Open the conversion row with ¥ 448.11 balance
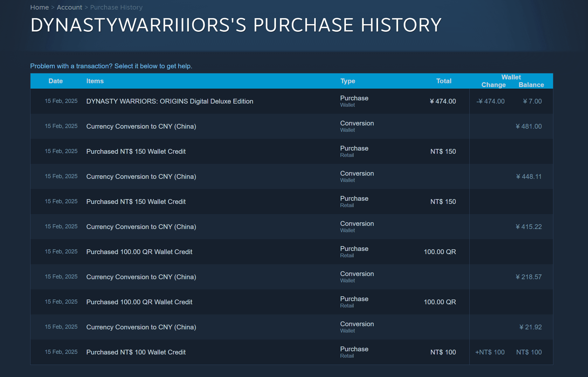This screenshot has height=377, width=588. point(292,177)
